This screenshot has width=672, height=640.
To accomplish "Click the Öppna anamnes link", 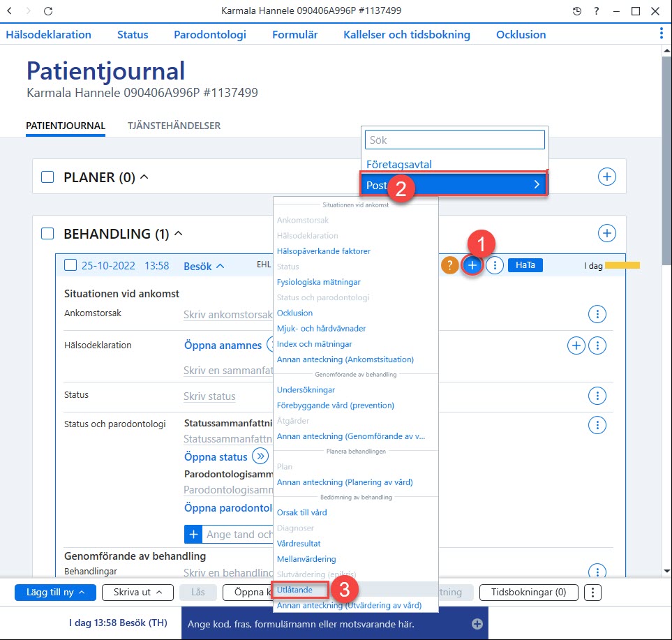I will 223,345.
